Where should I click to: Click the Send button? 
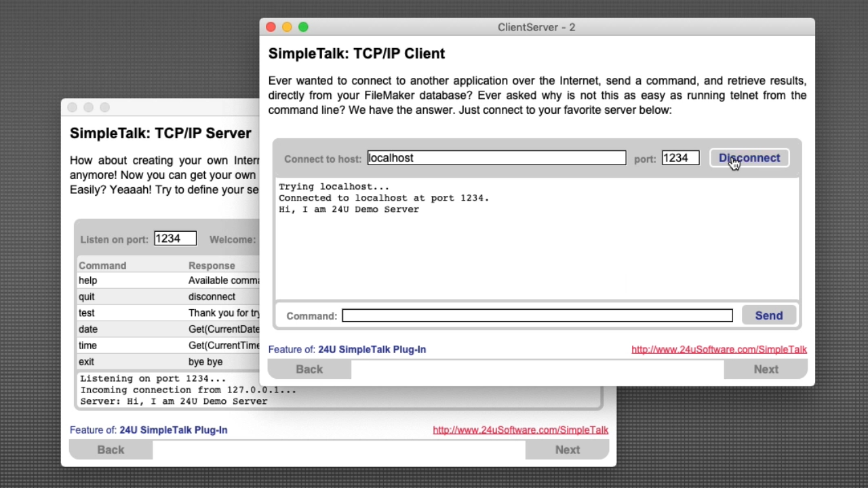768,315
